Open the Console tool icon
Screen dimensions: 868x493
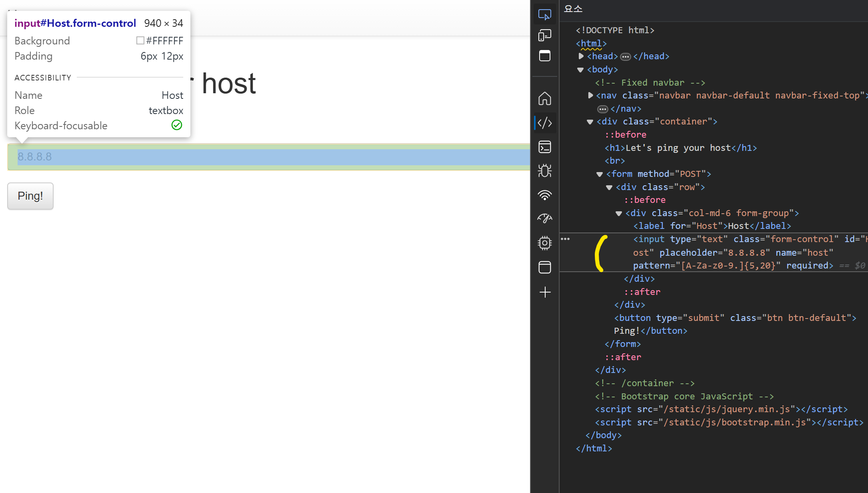[545, 147]
